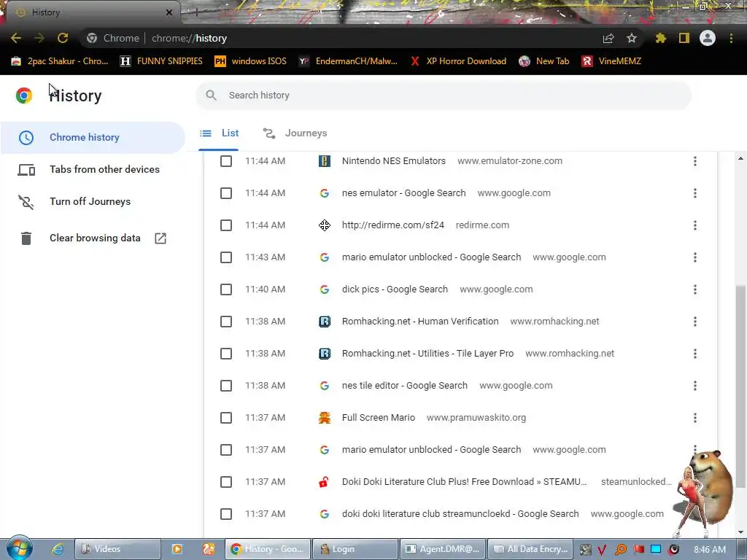Select checkbox for redirme.com/sf24 entry

(x=226, y=225)
